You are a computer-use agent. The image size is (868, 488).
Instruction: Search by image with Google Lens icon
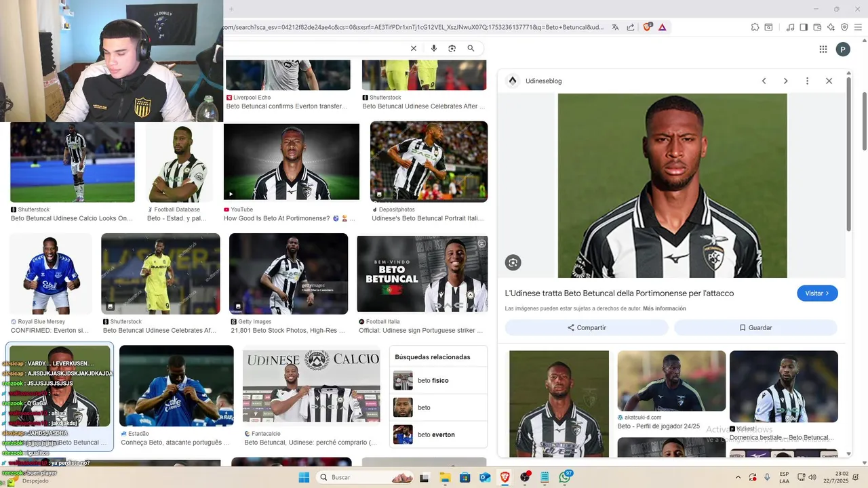click(x=452, y=48)
